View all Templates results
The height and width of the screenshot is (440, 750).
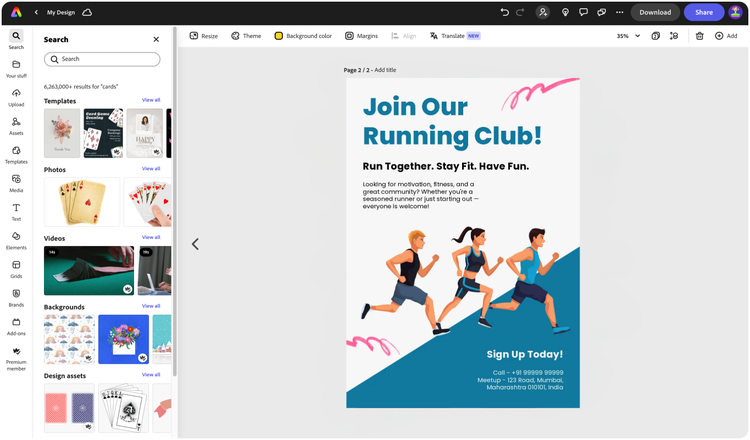pyautogui.click(x=151, y=100)
